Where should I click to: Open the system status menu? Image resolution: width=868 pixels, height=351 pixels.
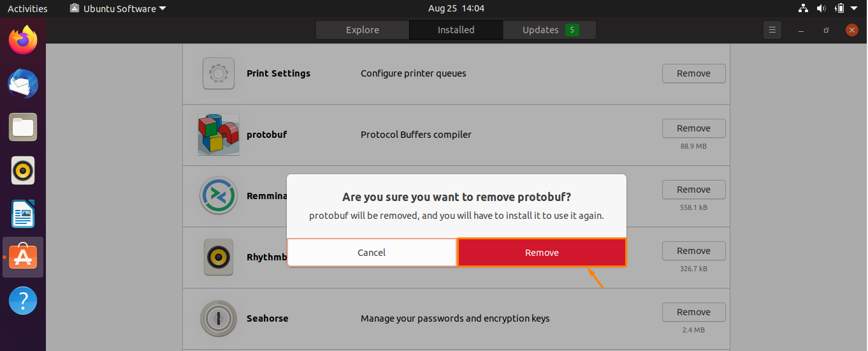point(830,8)
